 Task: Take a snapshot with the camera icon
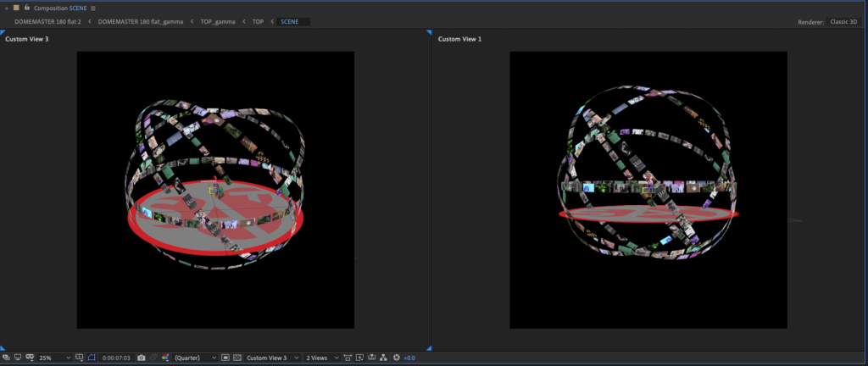(142, 358)
